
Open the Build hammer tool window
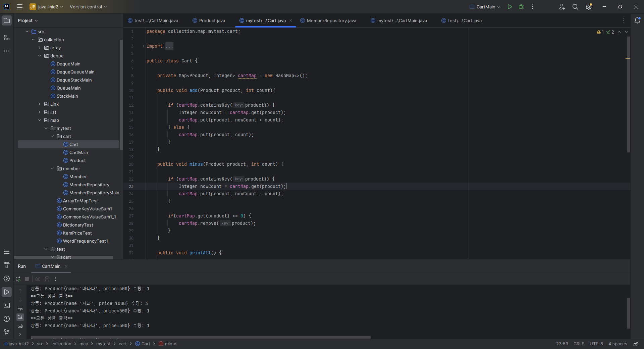pyautogui.click(x=7, y=265)
